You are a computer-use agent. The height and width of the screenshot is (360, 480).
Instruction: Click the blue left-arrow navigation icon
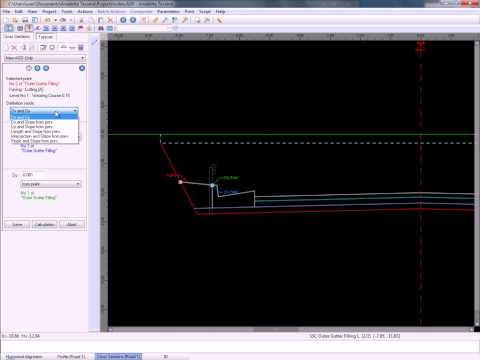point(123,20)
